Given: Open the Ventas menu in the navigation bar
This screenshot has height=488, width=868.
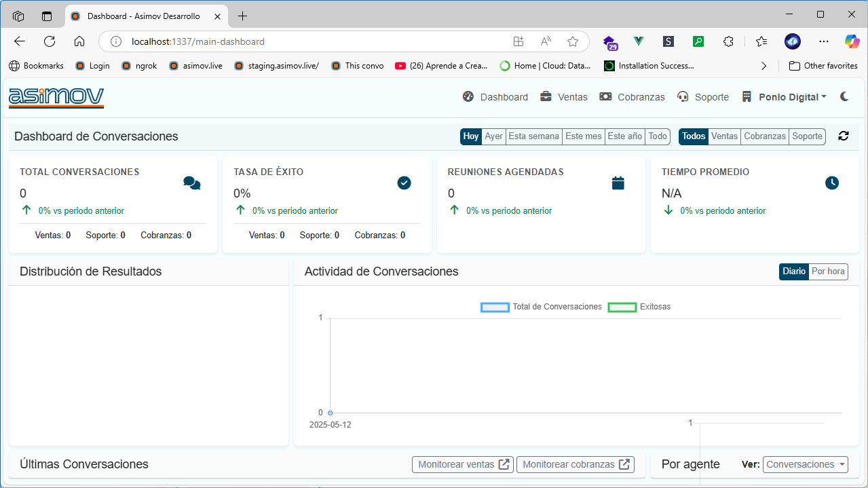Looking at the screenshot, I should pyautogui.click(x=571, y=96).
